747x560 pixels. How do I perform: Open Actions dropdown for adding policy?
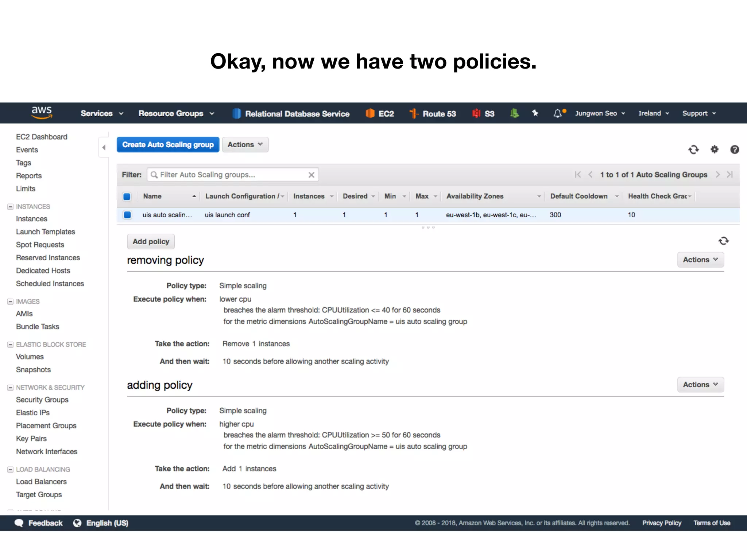click(x=700, y=385)
